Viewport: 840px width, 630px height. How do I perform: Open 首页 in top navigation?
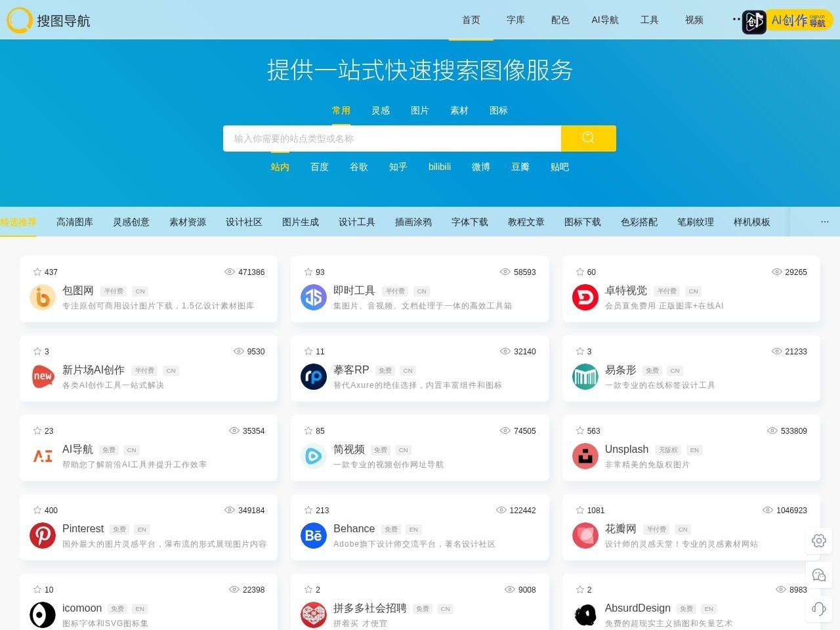pos(471,20)
